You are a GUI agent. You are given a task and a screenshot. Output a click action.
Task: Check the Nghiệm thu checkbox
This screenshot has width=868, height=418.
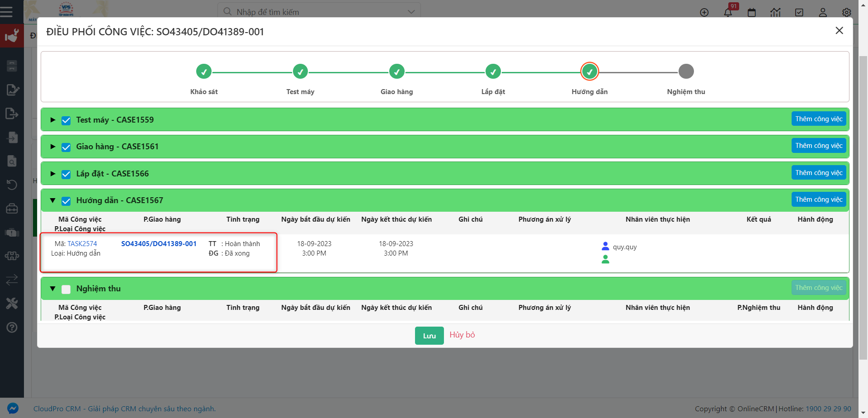click(x=66, y=289)
